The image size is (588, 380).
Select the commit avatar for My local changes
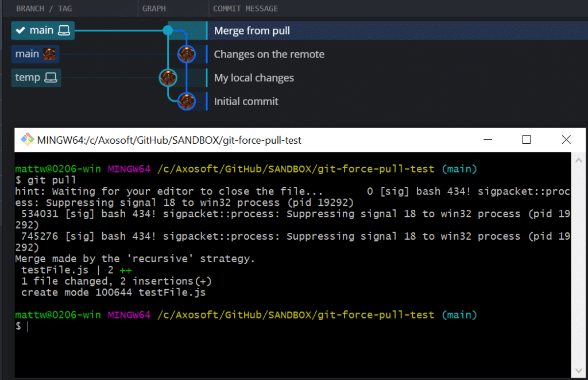(x=168, y=77)
